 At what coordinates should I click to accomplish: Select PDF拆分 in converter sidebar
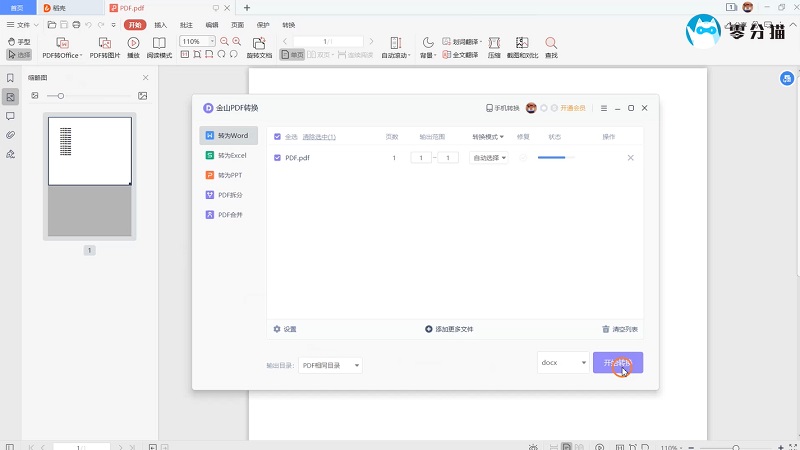coord(228,195)
